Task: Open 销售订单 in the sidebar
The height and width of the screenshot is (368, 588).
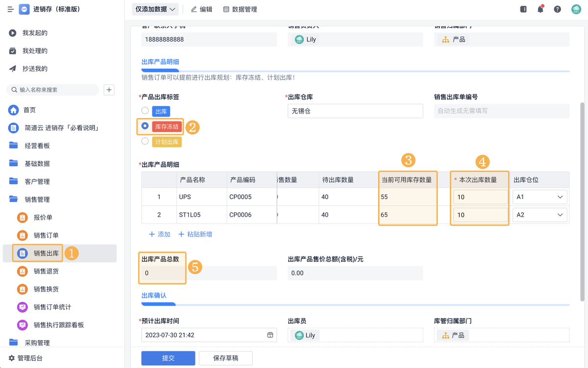Action: (x=46, y=235)
